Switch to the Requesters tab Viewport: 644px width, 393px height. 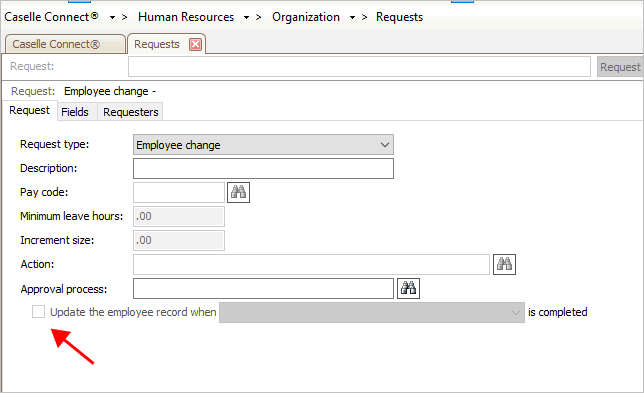(x=131, y=112)
